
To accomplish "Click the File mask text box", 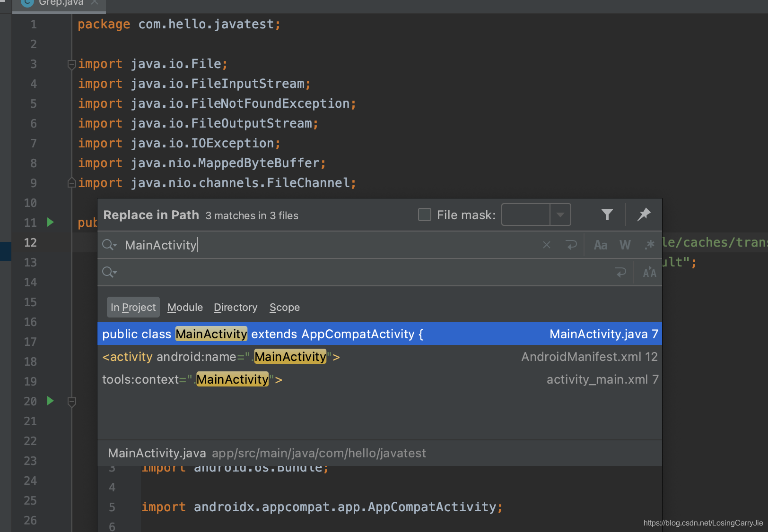I will click(526, 215).
